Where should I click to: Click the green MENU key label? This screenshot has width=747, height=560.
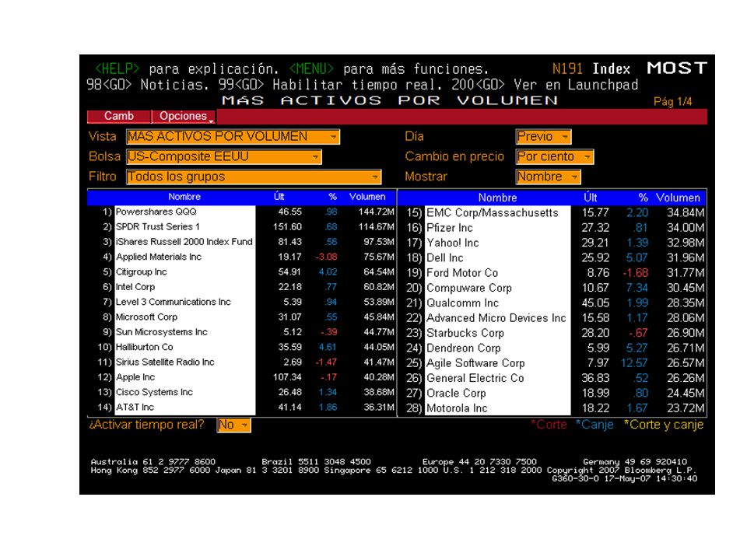click(311, 69)
